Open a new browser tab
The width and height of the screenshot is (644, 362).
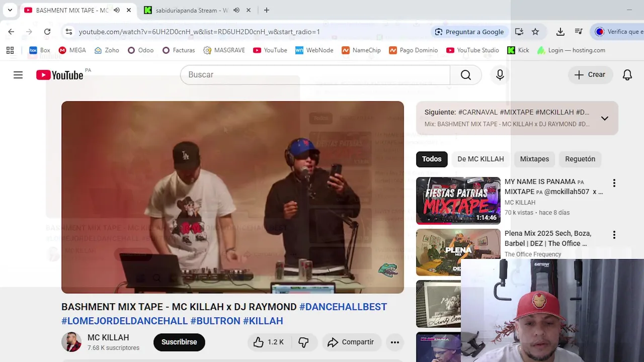(x=267, y=10)
